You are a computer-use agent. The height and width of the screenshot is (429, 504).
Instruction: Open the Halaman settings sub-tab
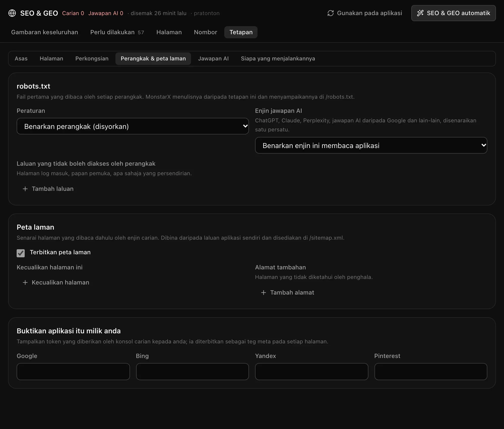point(51,59)
